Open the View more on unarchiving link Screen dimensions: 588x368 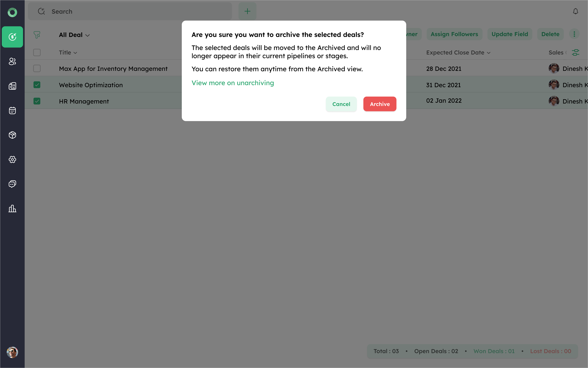point(233,83)
